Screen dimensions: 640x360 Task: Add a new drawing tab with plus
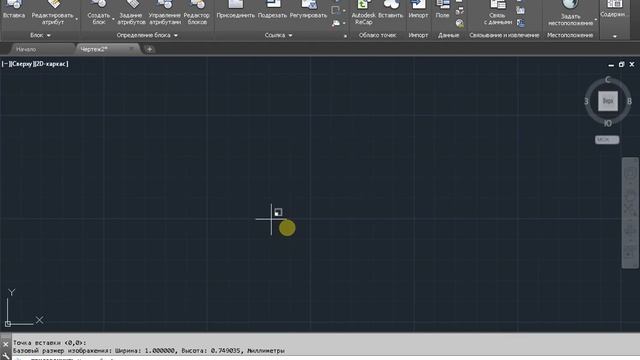click(149, 49)
